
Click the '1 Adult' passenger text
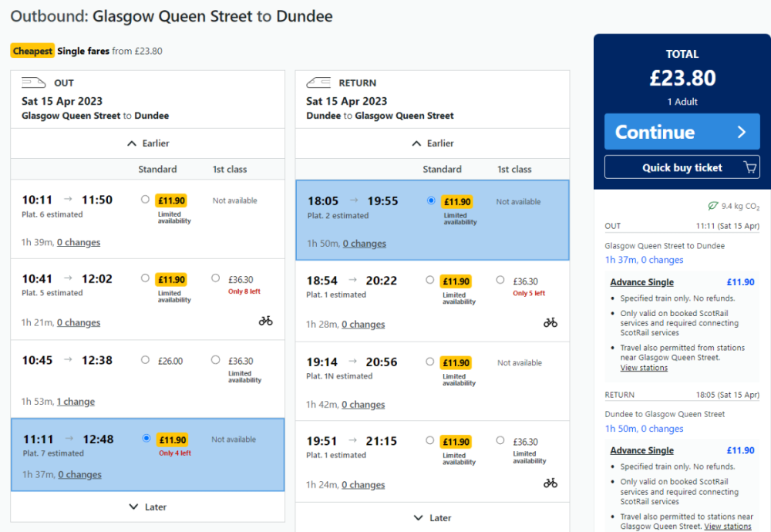(682, 102)
